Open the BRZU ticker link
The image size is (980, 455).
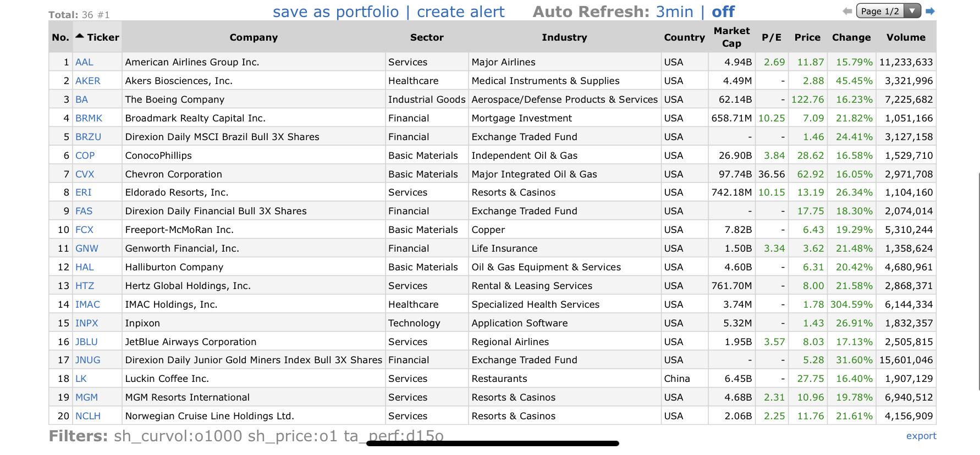pyautogui.click(x=89, y=137)
